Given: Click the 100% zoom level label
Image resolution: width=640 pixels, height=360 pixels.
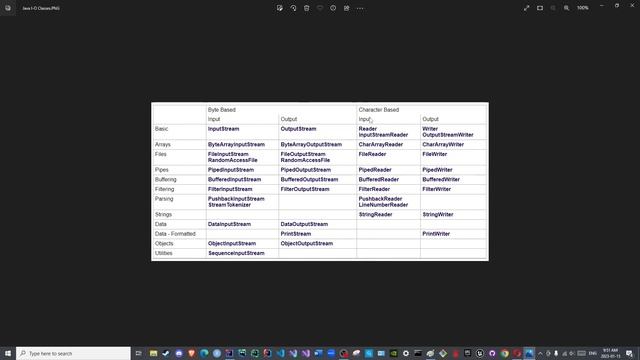Looking at the screenshot, I should pos(582,8).
